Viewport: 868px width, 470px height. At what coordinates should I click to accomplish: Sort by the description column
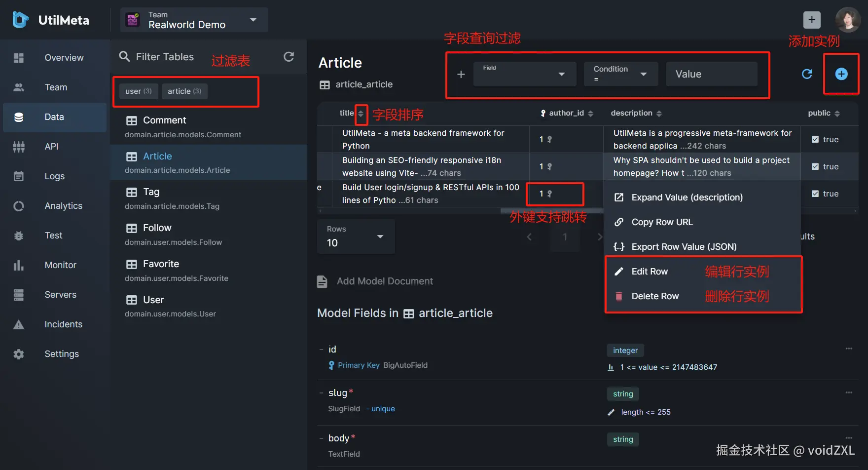[659, 114]
